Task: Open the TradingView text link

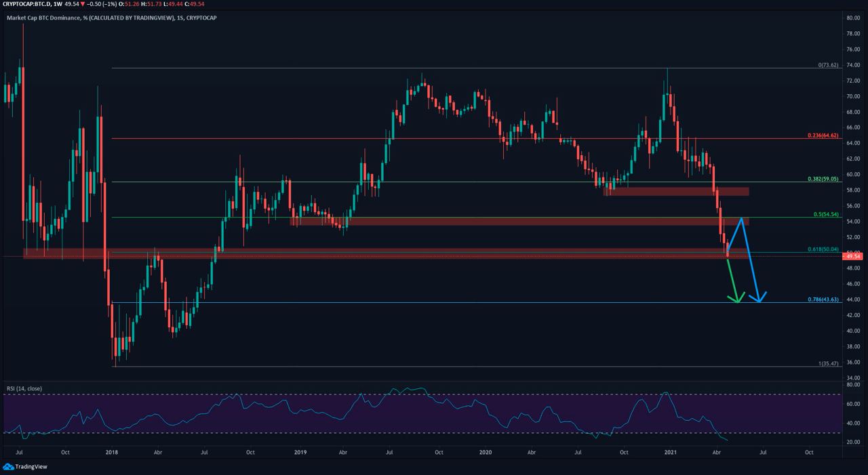Action: click(31, 467)
